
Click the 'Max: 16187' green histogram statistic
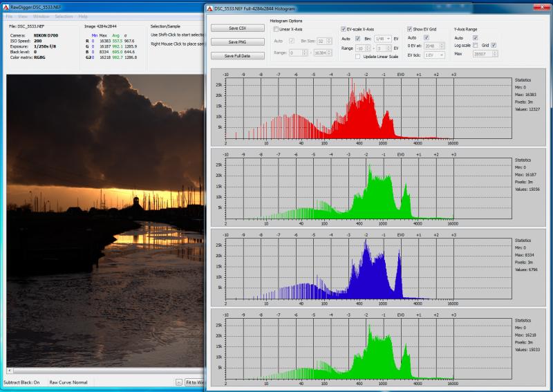(525, 175)
